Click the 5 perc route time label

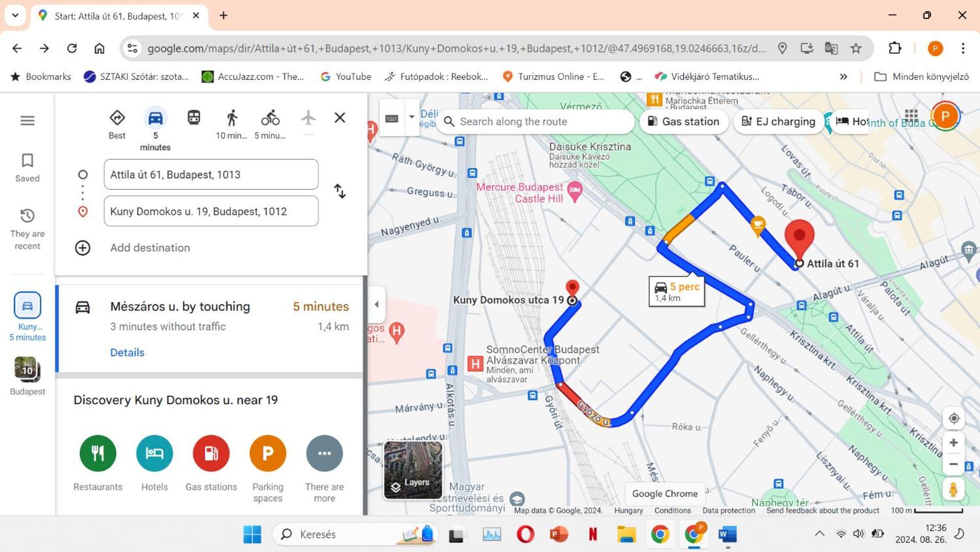pyautogui.click(x=677, y=291)
